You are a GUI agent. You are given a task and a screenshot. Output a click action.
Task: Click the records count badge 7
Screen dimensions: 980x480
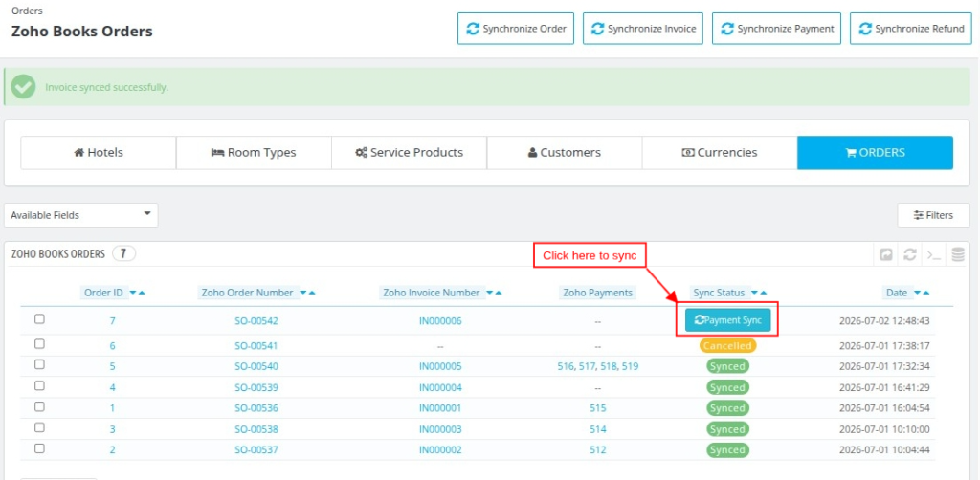click(123, 254)
